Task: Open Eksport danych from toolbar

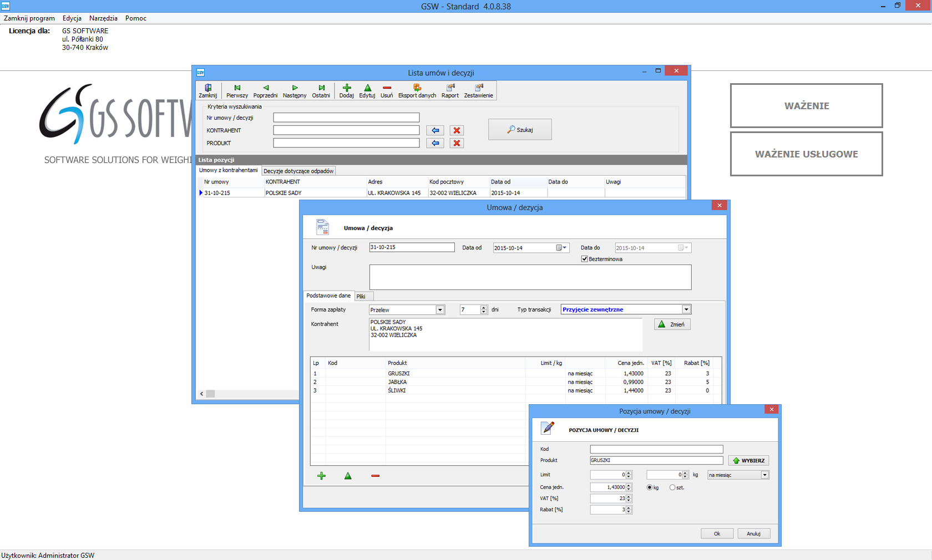Action: [417, 91]
